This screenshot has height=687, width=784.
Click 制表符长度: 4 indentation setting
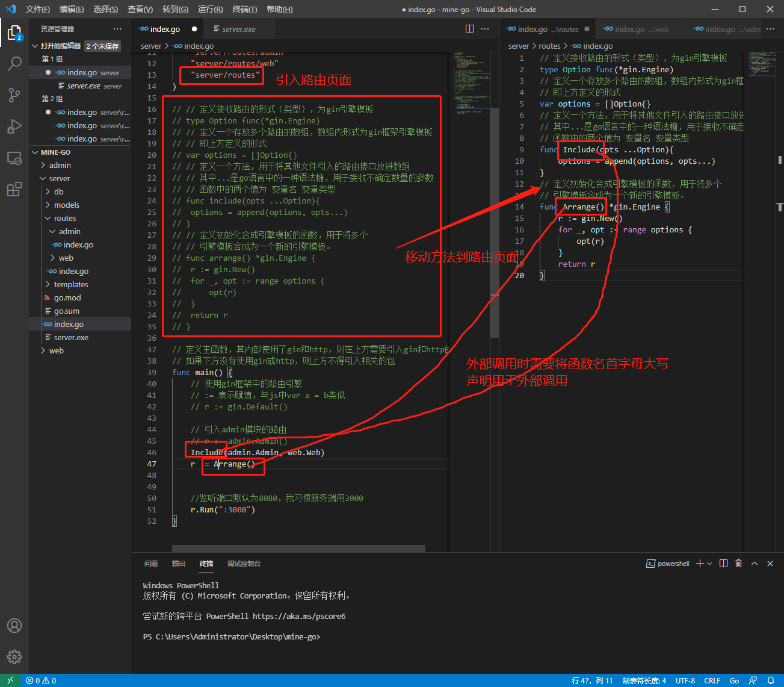click(x=644, y=680)
